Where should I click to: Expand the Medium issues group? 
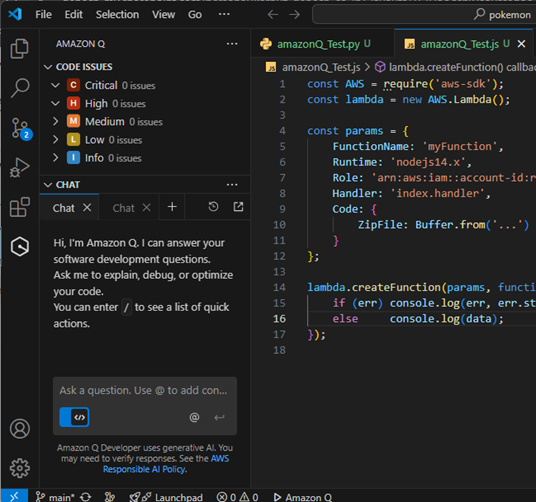55,121
